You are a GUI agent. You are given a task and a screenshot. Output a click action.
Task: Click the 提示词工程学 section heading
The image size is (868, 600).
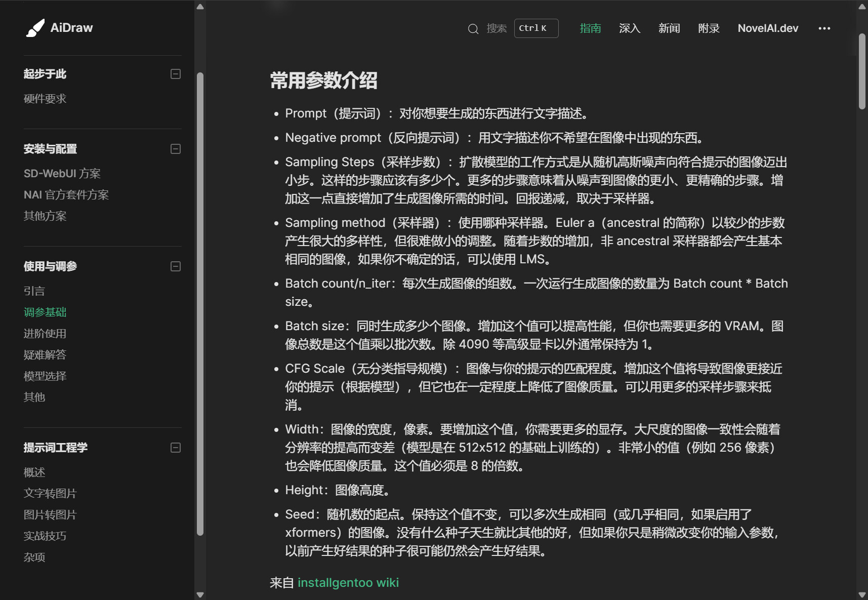(x=56, y=448)
